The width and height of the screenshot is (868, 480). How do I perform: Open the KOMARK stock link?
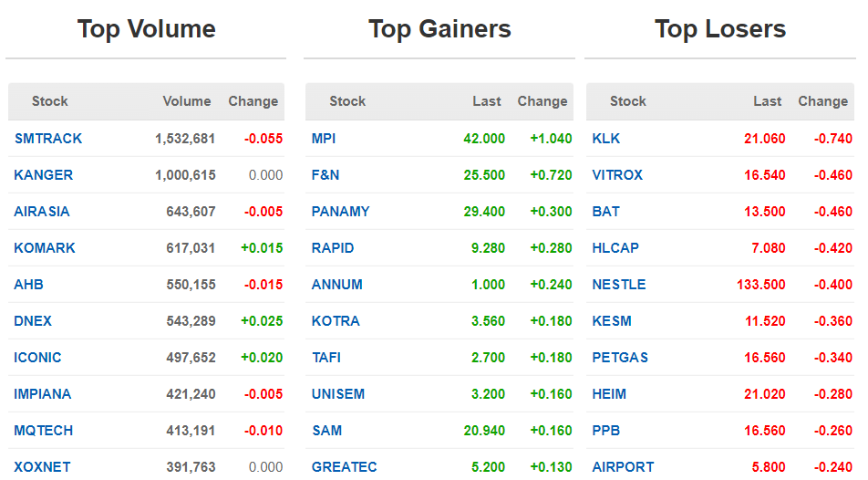[x=45, y=248]
